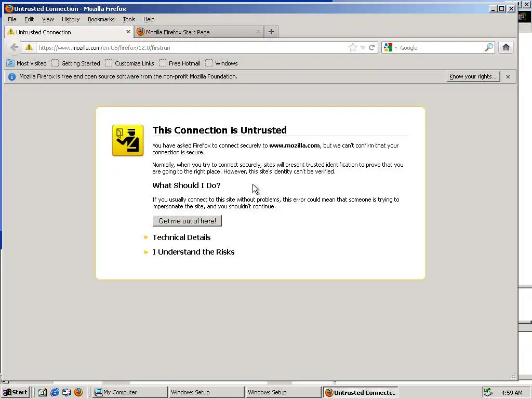This screenshot has width=532, height=399.
Task: Open the Bookmarks menu
Action: click(x=101, y=19)
